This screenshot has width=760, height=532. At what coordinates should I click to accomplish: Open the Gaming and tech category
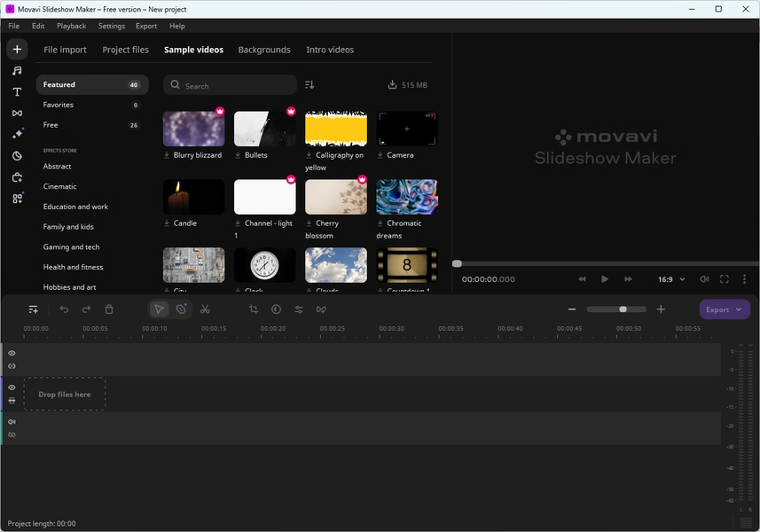[x=71, y=247]
